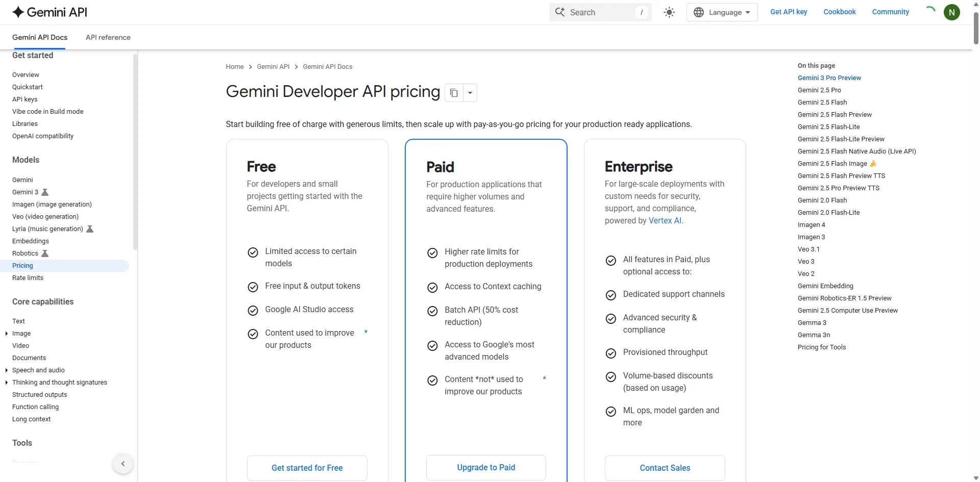Click the flask icon beside Lyria
This screenshot has height=482, width=980.
click(90, 229)
